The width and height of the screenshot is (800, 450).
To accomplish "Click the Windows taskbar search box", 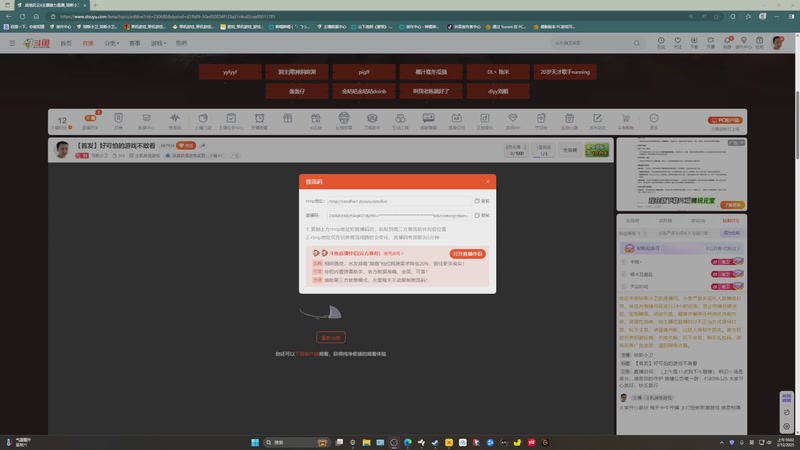I will [297, 442].
